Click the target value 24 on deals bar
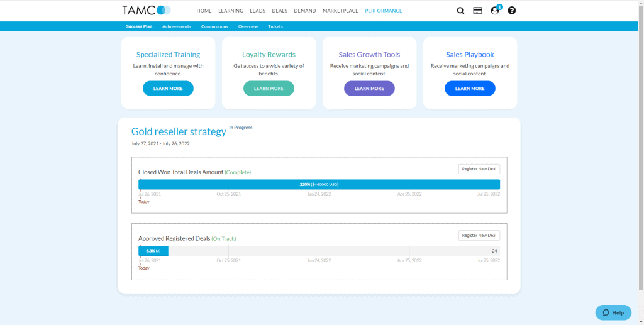This screenshot has height=325, width=644. [494, 251]
